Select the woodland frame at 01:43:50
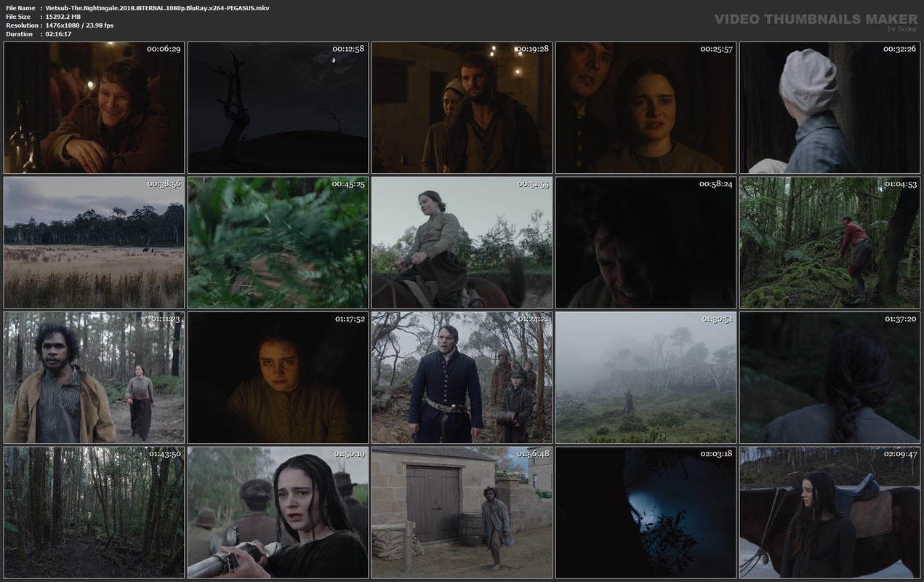Image resolution: width=924 pixels, height=582 pixels. coord(94,513)
